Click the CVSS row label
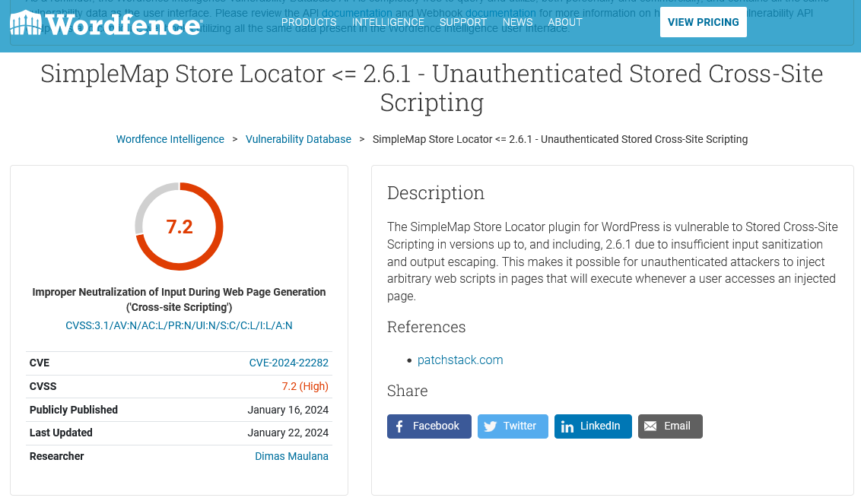This screenshot has width=861, height=504. tap(43, 386)
